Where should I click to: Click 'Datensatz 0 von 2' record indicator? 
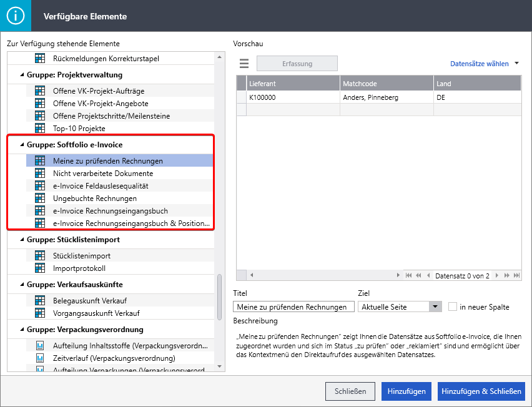(462, 276)
